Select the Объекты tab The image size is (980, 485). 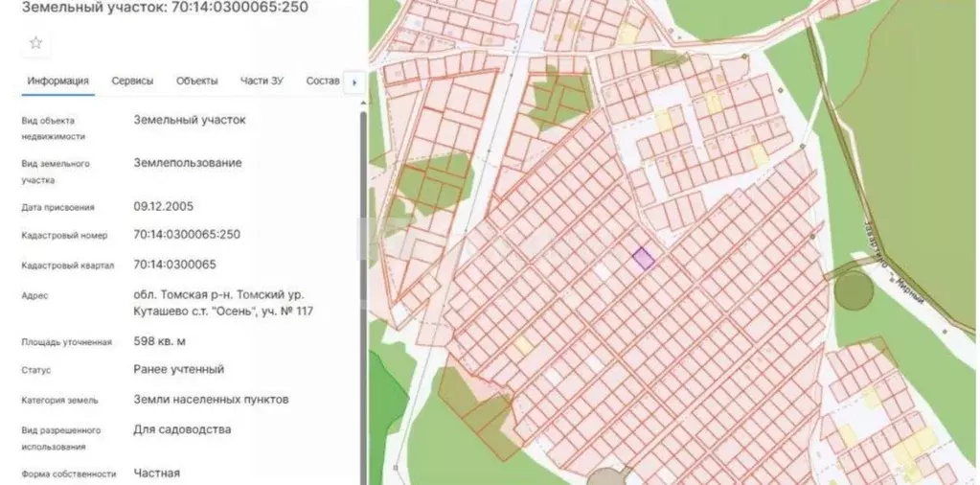(x=196, y=81)
